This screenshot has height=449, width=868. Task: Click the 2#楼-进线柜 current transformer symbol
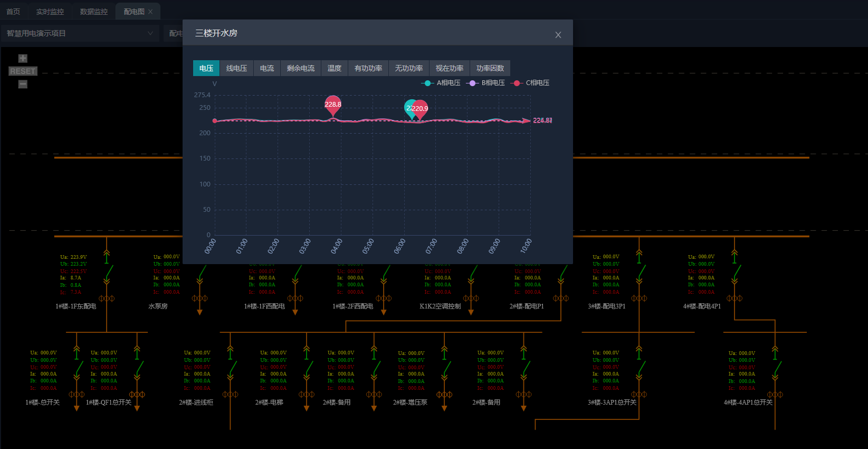point(230,395)
